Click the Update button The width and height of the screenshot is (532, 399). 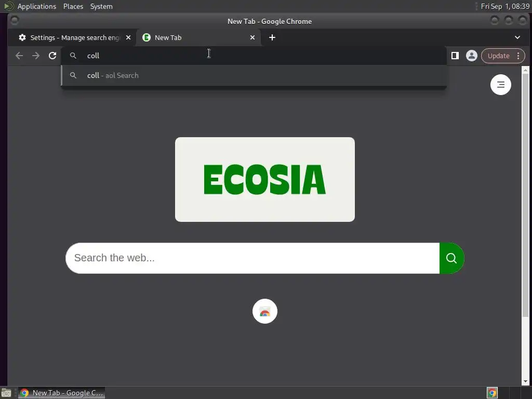pos(498,56)
